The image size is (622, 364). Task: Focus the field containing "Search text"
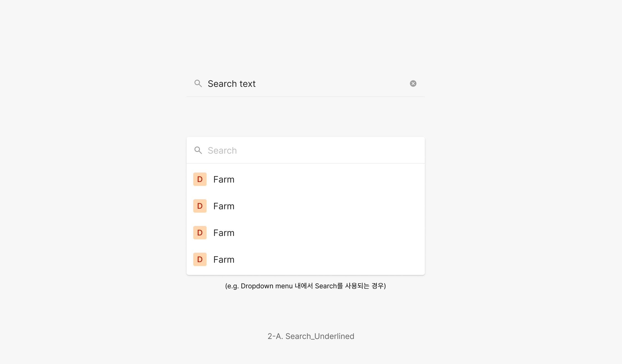point(306,84)
